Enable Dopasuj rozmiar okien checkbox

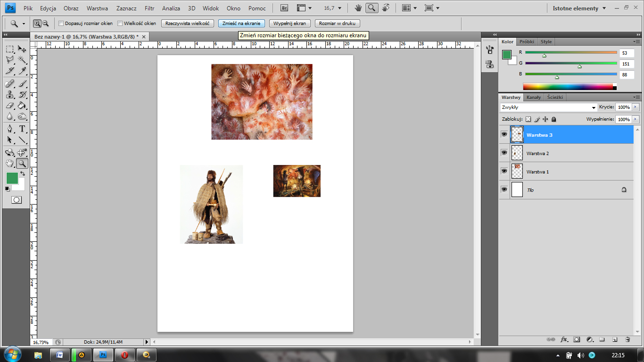[61, 23]
